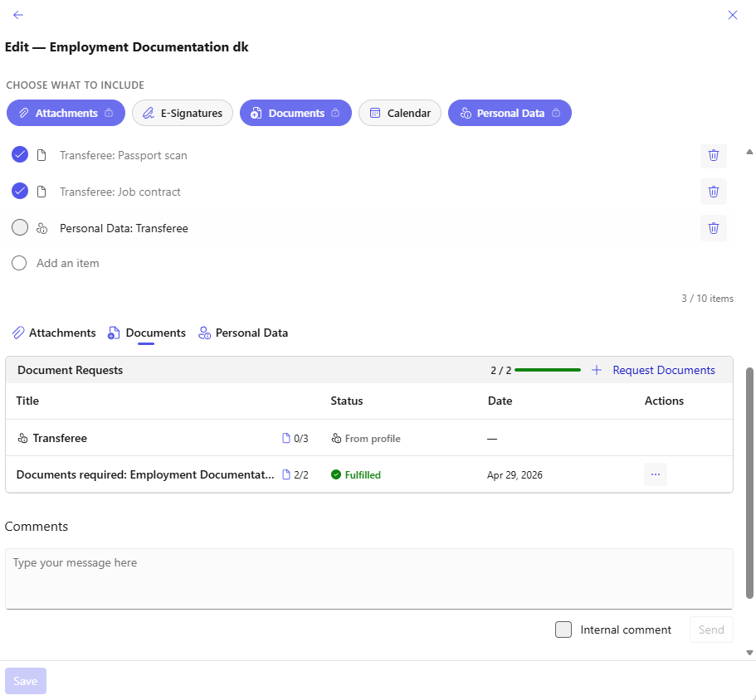
Task: Go back using the left arrow icon
Action: (17, 15)
